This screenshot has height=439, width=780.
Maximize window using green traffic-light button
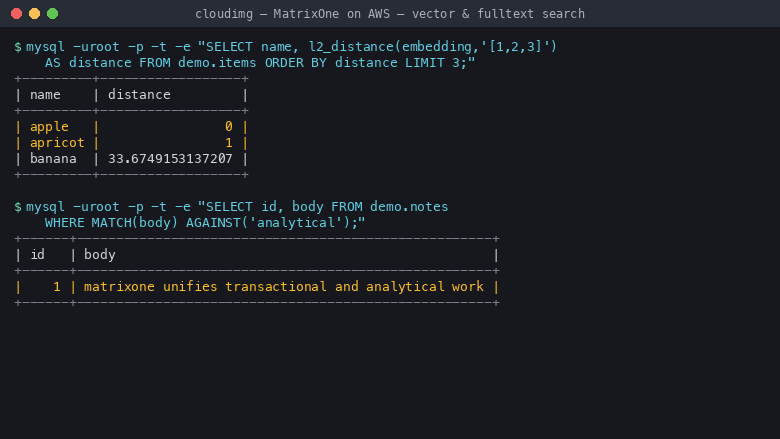(52, 13)
